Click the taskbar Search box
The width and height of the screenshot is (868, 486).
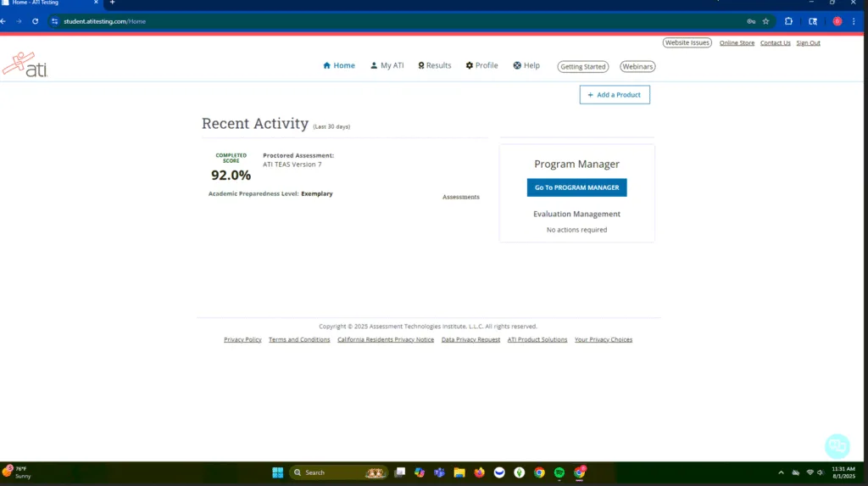pyautogui.click(x=326, y=472)
